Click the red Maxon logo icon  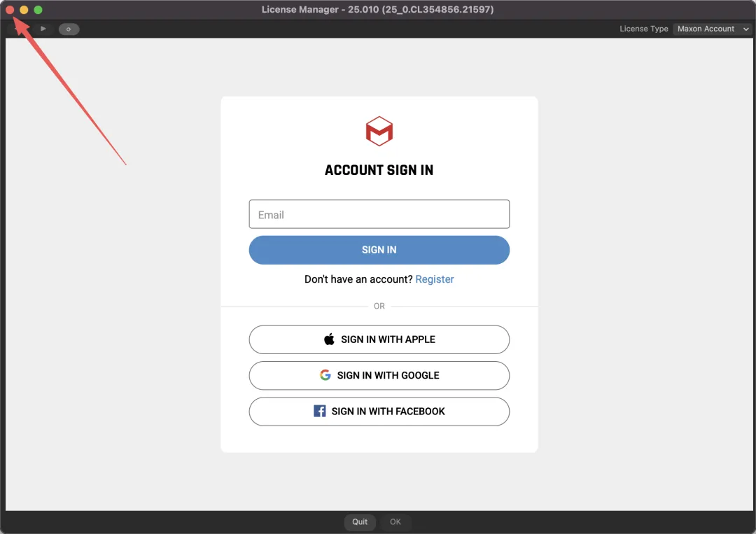[379, 131]
